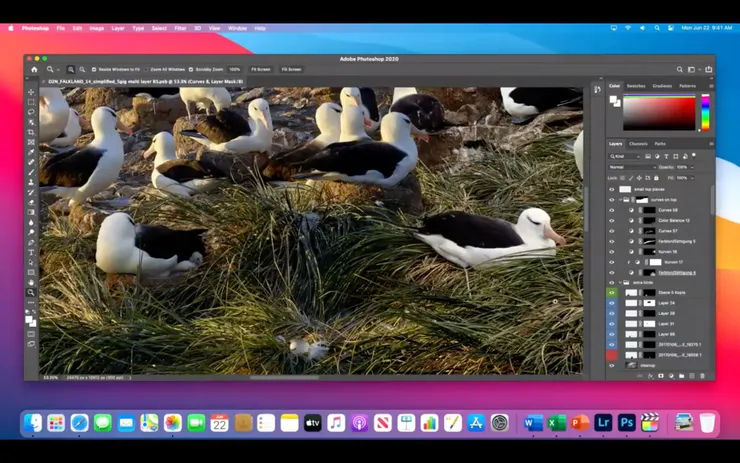Toggle Scrubby Zoom checkbox

pyautogui.click(x=191, y=69)
